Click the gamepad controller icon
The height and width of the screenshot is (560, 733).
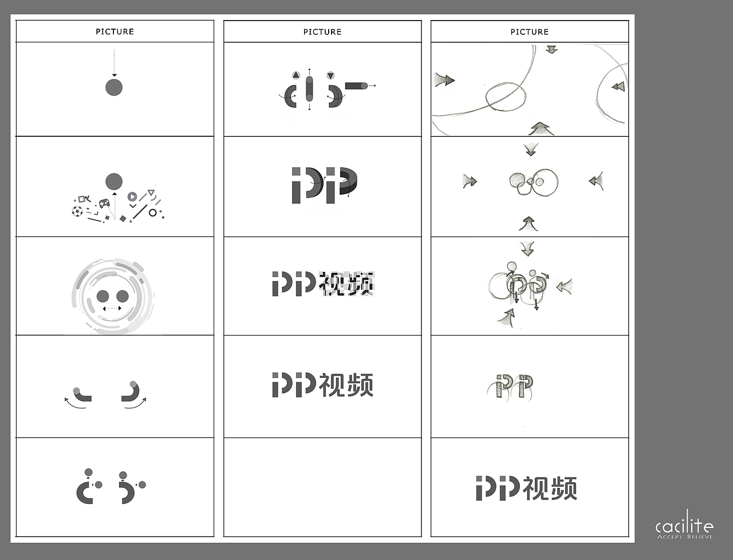[104, 202]
